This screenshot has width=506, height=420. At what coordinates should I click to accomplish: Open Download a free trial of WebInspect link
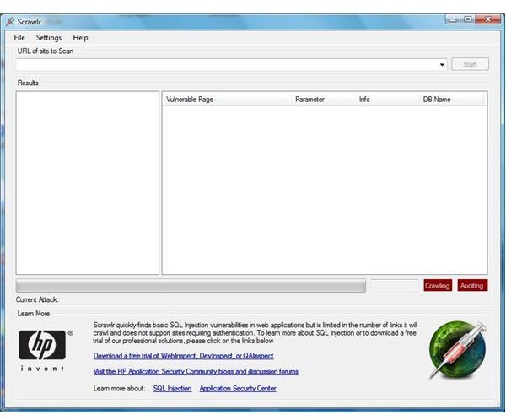183,356
